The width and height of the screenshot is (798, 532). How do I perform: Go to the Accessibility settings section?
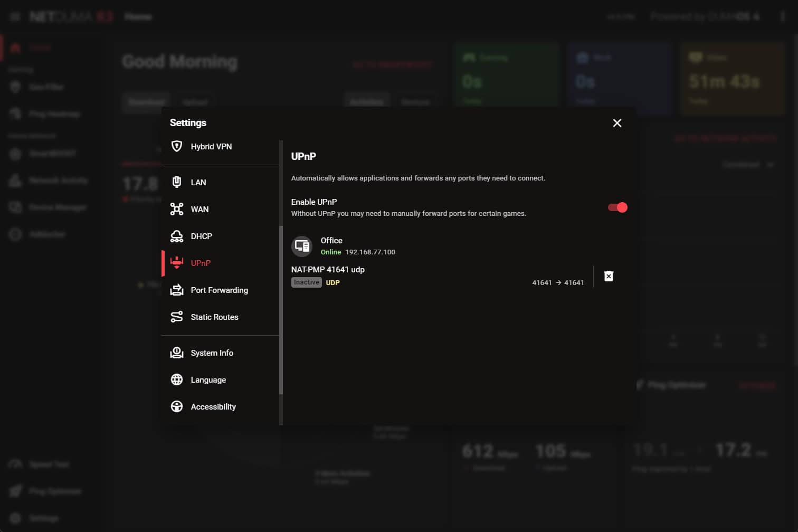tap(213, 406)
